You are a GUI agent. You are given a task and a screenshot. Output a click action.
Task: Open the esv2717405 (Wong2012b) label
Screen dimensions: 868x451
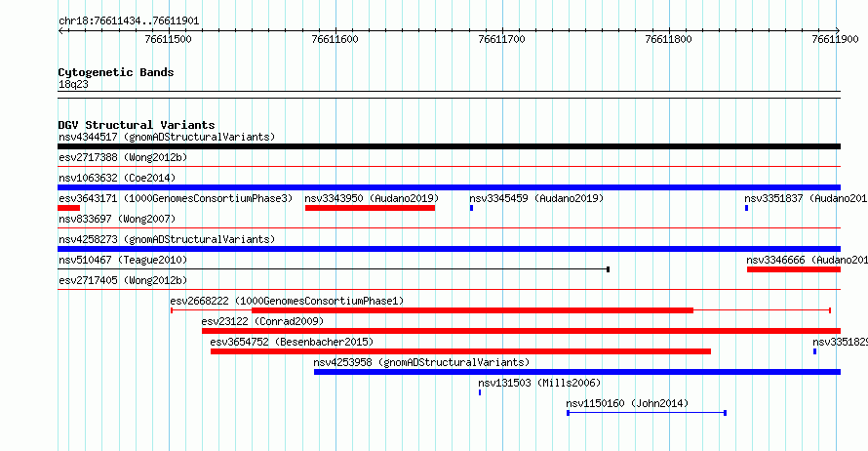pos(123,280)
